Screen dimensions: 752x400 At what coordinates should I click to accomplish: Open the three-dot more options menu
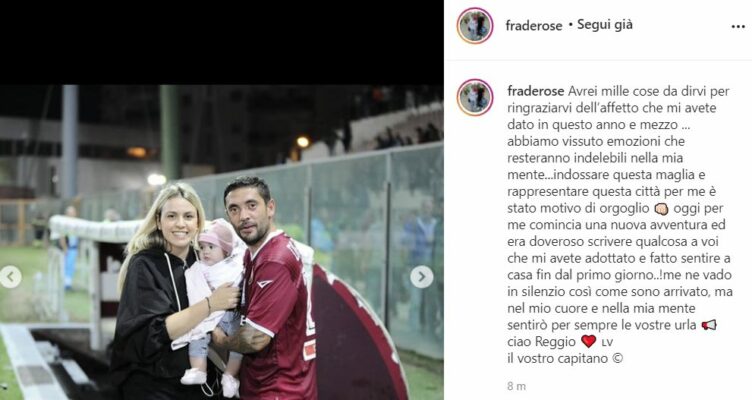click(x=738, y=26)
